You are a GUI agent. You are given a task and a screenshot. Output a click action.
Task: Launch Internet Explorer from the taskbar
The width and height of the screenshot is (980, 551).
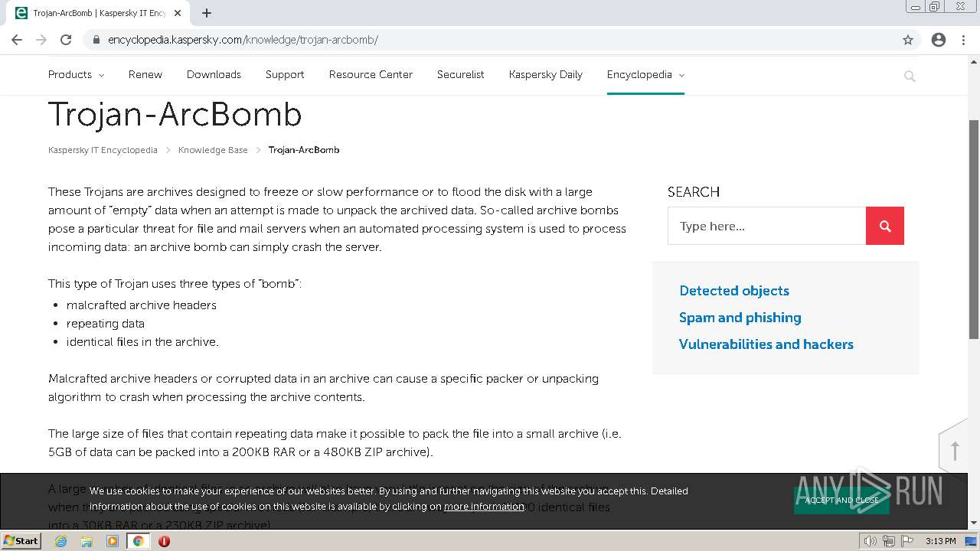coord(61,541)
